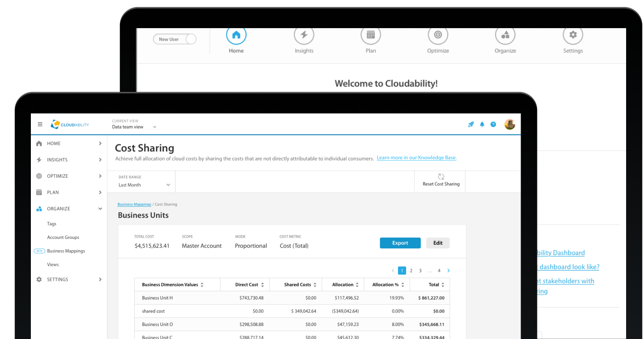Collapse the ORGANIZE sidebar section
This screenshot has width=644, height=339.
click(x=100, y=209)
